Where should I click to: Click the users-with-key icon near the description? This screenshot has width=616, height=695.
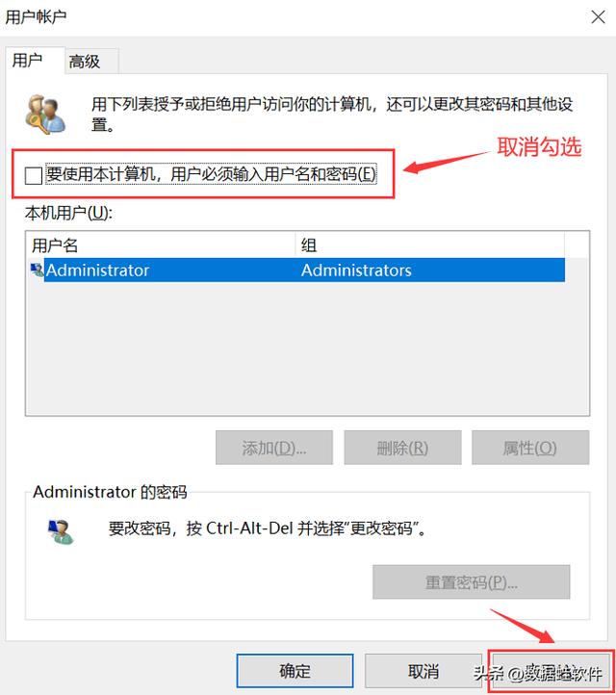[x=45, y=115]
